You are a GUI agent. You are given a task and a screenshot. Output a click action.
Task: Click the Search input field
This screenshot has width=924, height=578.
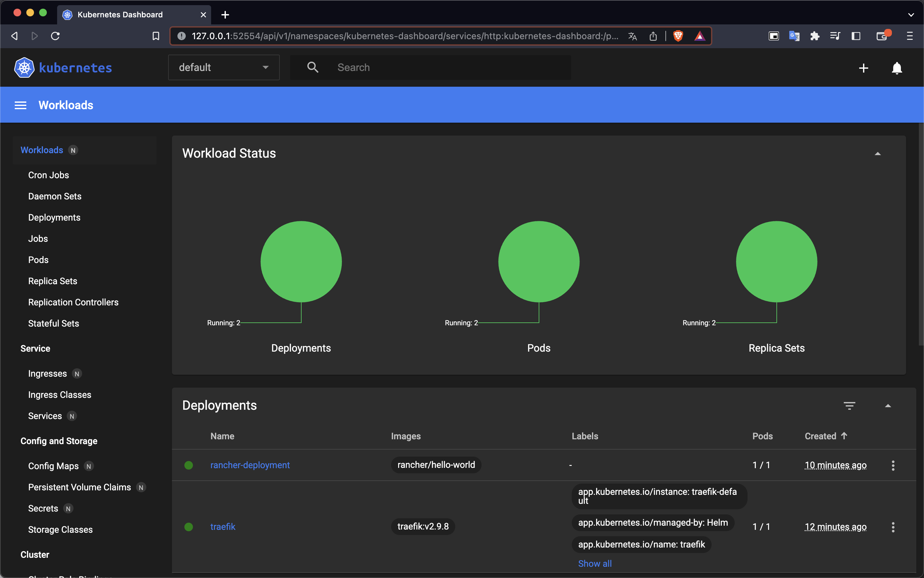(430, 67)
